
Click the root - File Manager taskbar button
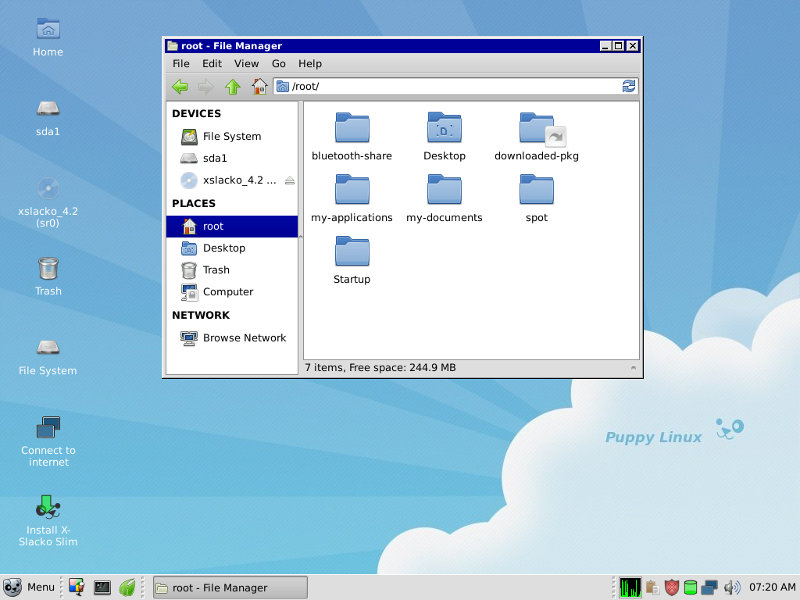pos(230,588)
